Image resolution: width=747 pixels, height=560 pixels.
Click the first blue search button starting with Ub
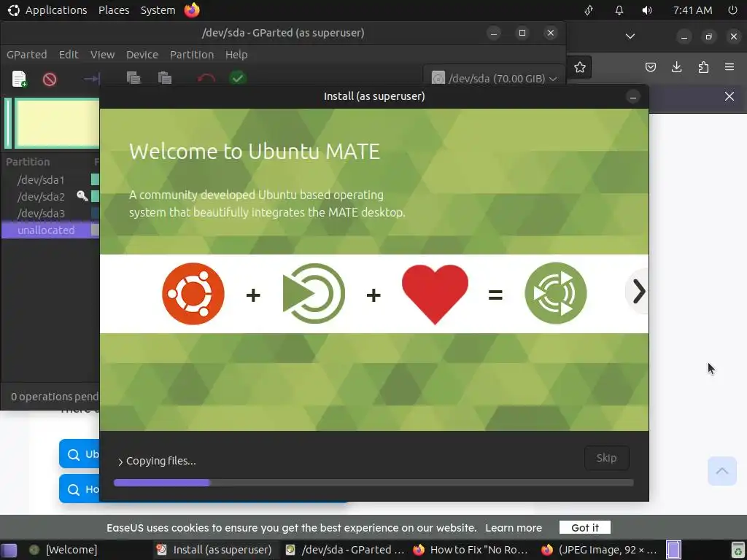click(x=80, y=454)
